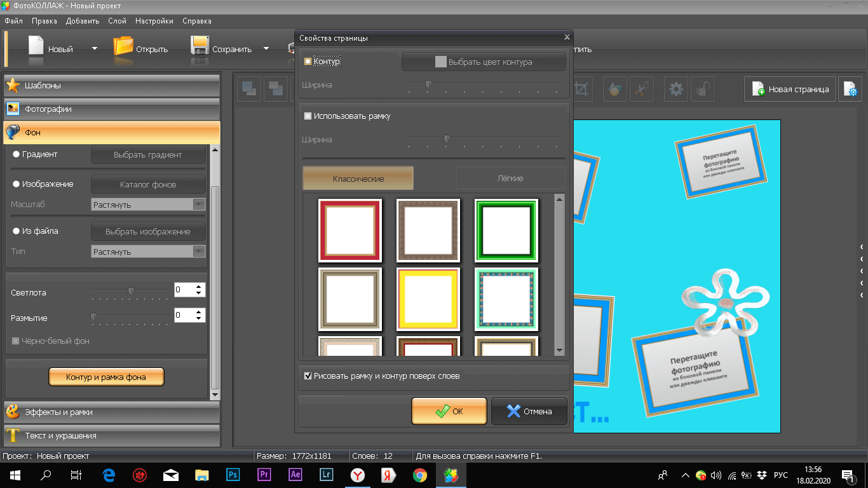This screenshot has height=488, width=868.
Task: Toggle the Чёрно-белый фон checkbox
Action: [16, 341]
